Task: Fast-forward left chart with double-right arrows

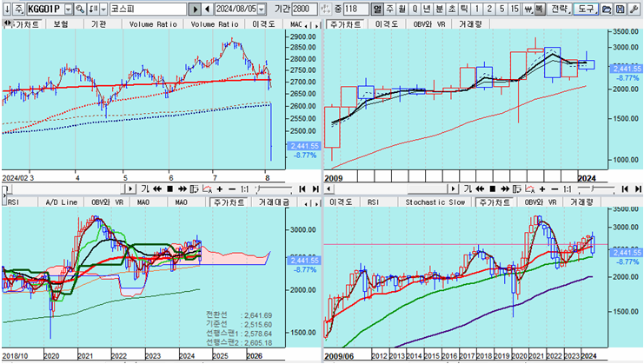Action: (x=183, y=189)
